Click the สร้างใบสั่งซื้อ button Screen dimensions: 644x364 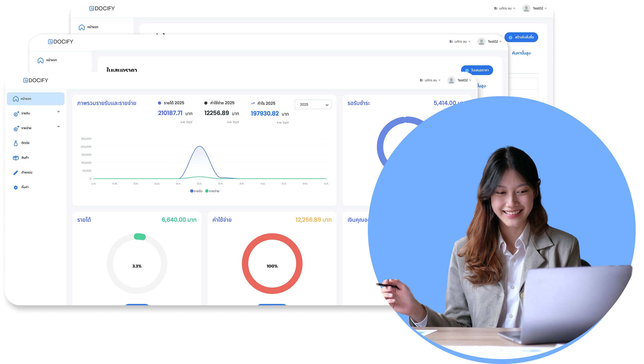521,37
